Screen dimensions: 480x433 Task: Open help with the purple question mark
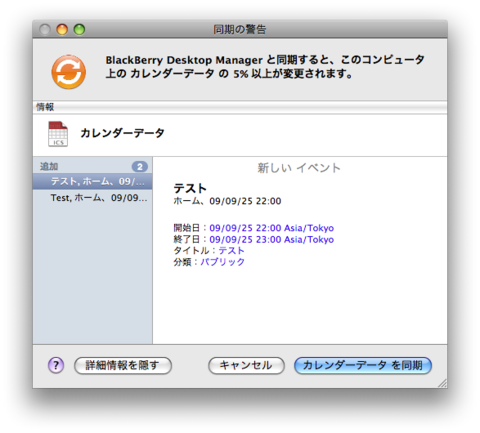pos(56,365)
